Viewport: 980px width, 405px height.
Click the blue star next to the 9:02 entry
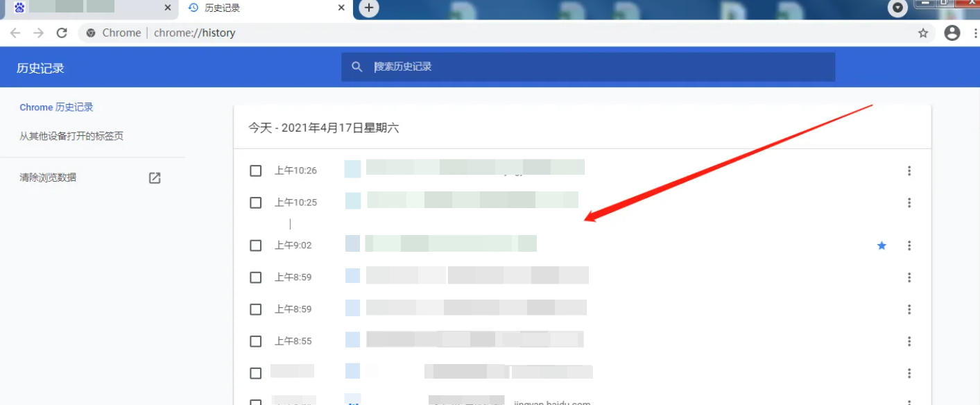[x=882, y=245]
